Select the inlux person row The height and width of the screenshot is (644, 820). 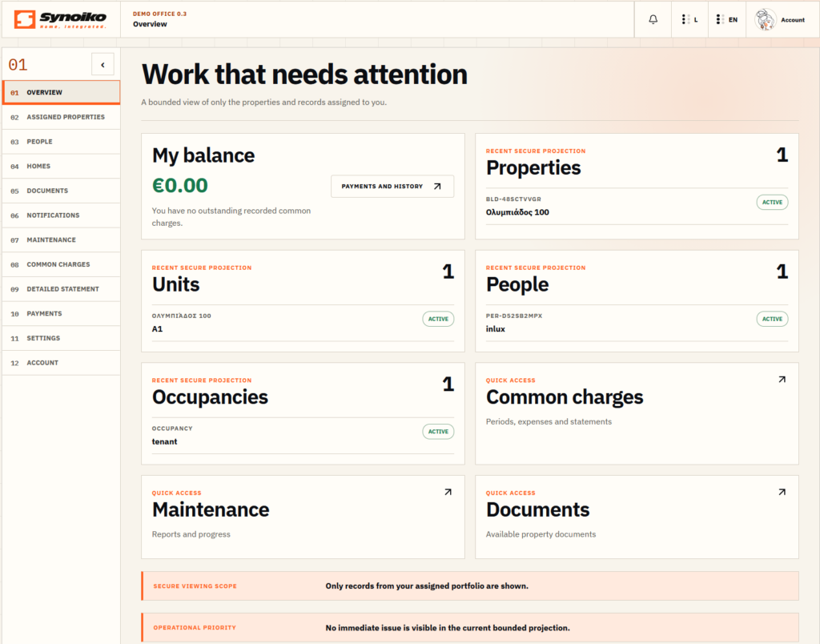pyautogui.click(x=637, y=323)
